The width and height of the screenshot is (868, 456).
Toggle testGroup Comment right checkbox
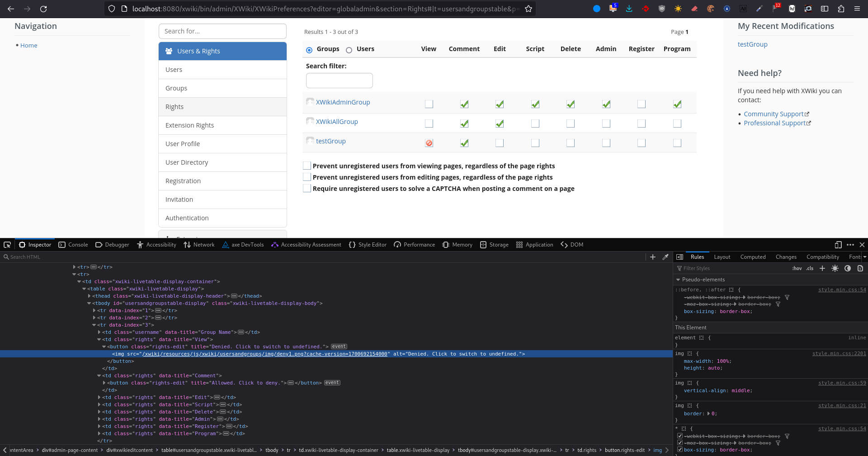click(464, 143)
